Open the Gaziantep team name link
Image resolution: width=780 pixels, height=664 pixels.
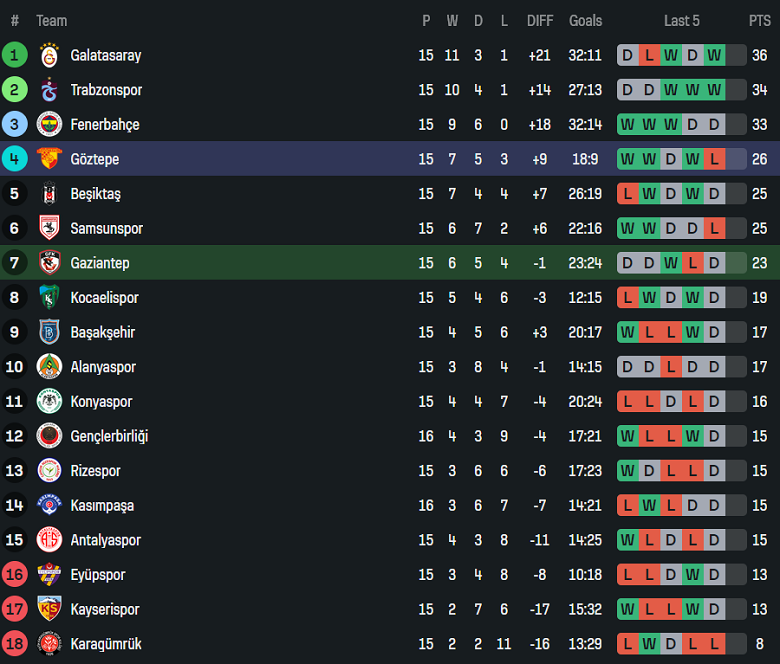coord(100,263)
